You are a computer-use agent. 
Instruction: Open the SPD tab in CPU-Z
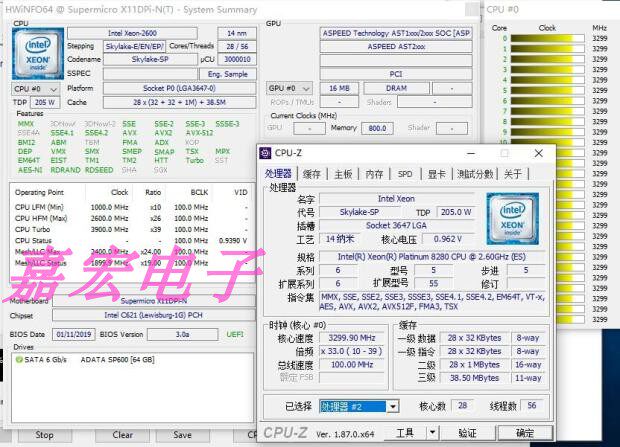tap(405, 174)
